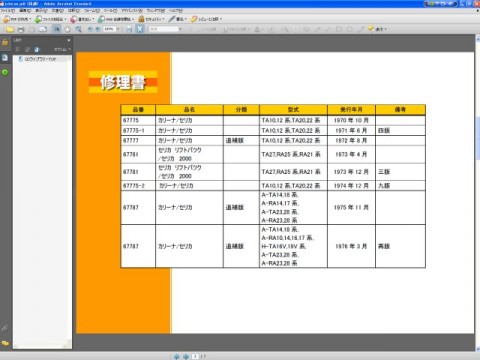480x360 pixels.
Task: Click the Combine Files toolbar button
Action: [51, 19]
